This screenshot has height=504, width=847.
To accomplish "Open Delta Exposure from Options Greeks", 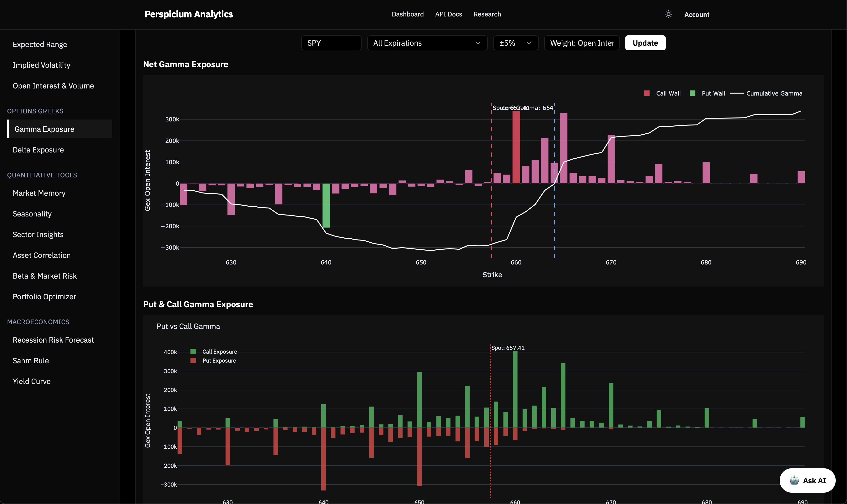I will pos(38,149).
